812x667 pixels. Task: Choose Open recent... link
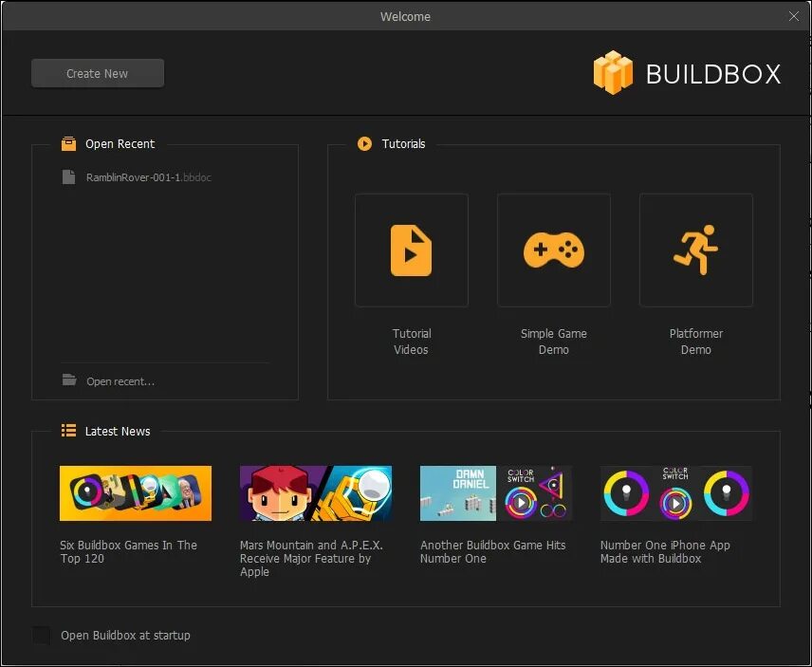tap(120, 381)
